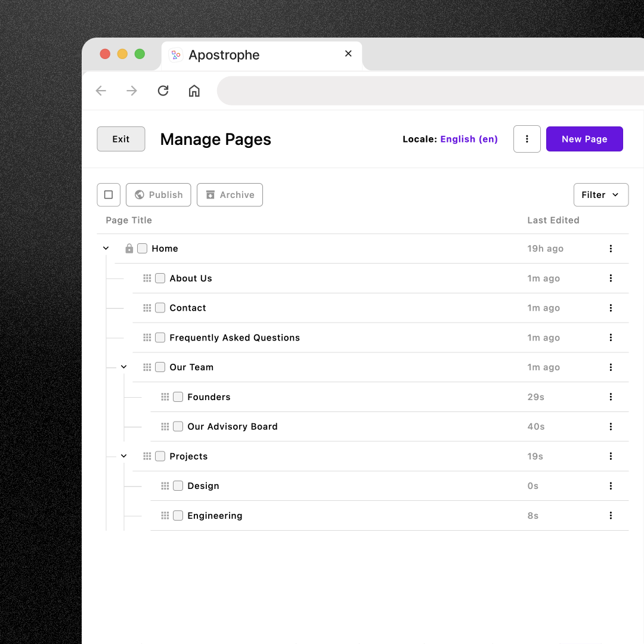Screen dimensions: 644x644
Task: Click inside the browser address bar
Action: tap(417, 91)
